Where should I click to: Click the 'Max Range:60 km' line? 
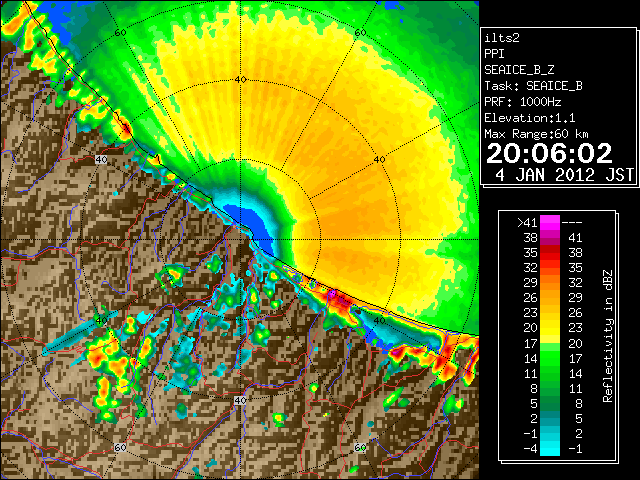[x=536, y=134]
